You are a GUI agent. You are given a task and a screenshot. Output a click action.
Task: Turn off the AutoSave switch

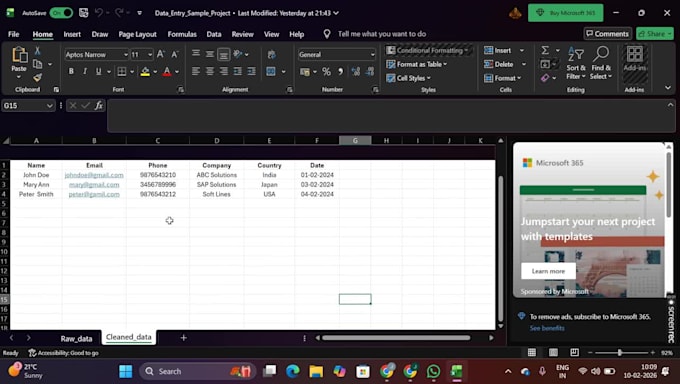pos(61,13)
